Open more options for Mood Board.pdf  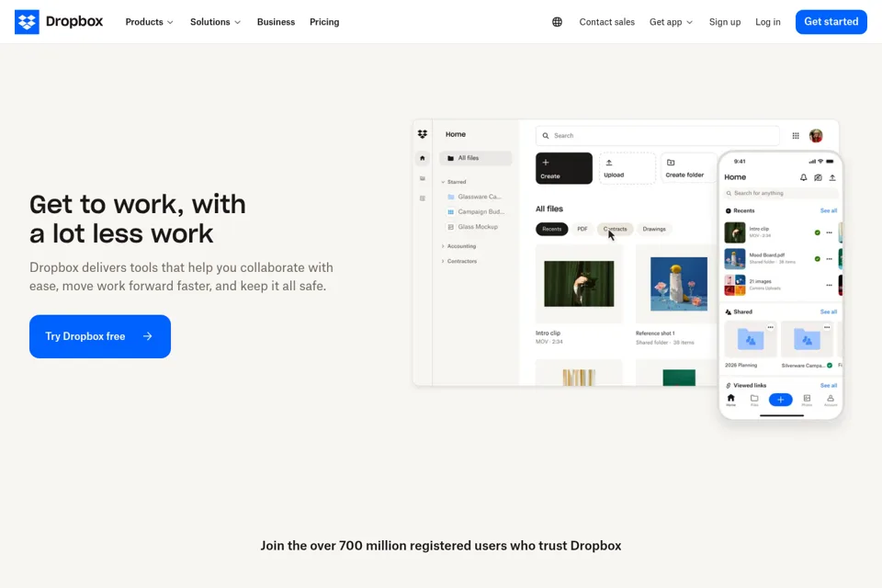829,259
